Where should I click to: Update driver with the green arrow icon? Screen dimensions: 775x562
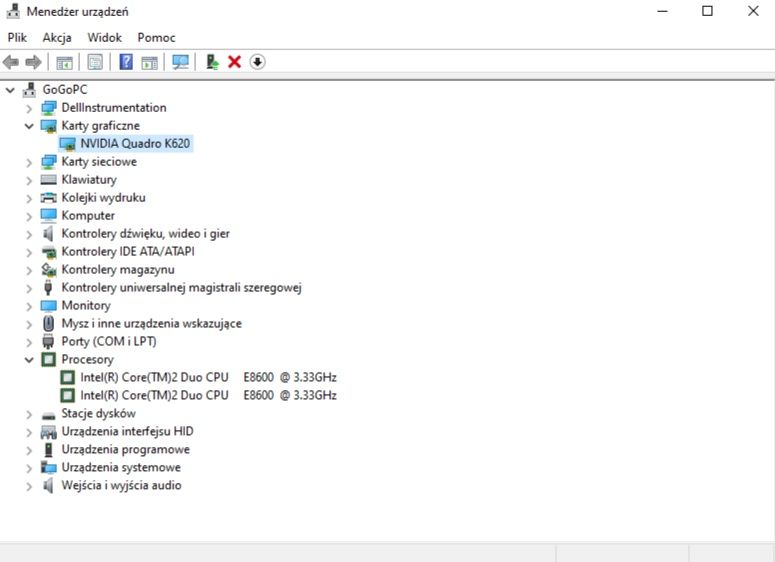click(213, 62)
